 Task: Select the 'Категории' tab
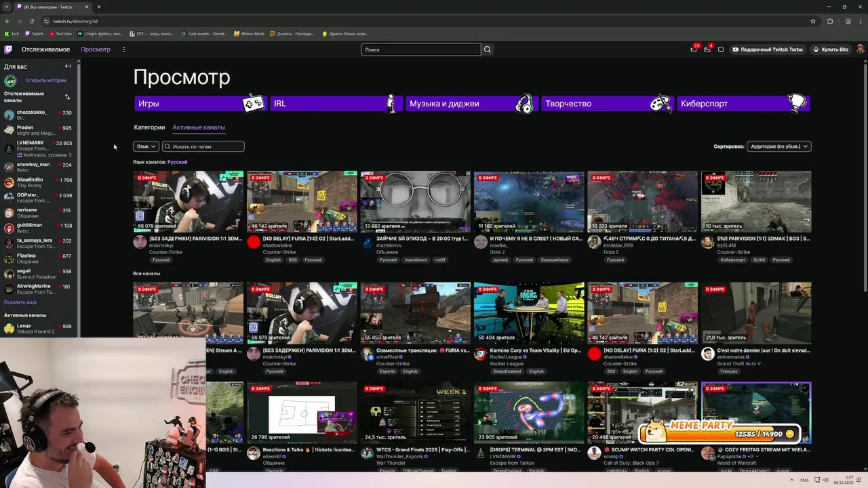click(x=149, y=127)
